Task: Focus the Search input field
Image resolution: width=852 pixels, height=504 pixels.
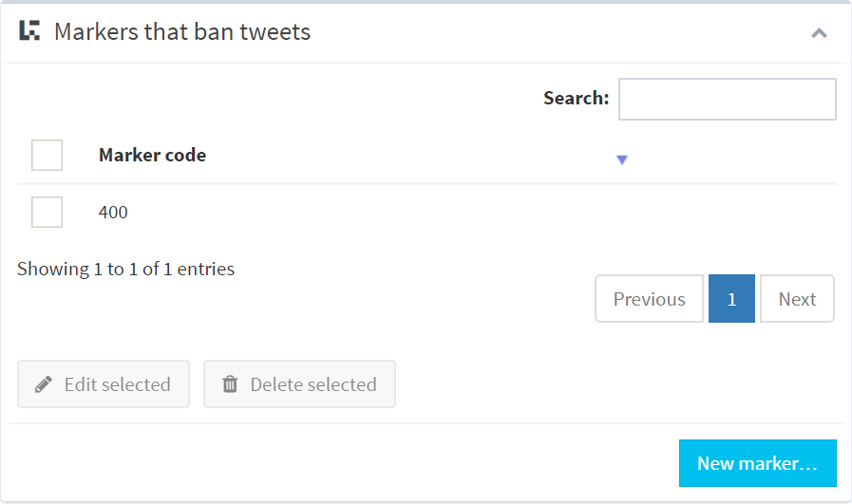Action: [x=727, y=99]
